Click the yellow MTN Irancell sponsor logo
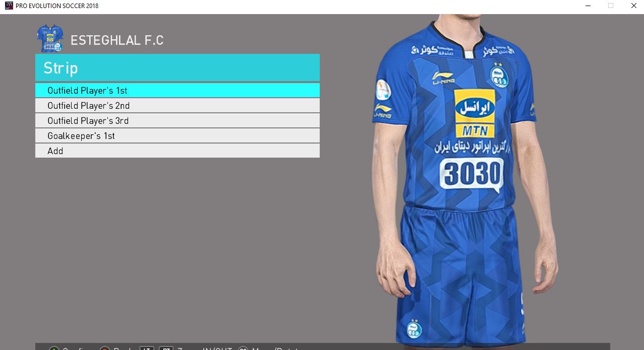644x350 pixels. [474, 113]
